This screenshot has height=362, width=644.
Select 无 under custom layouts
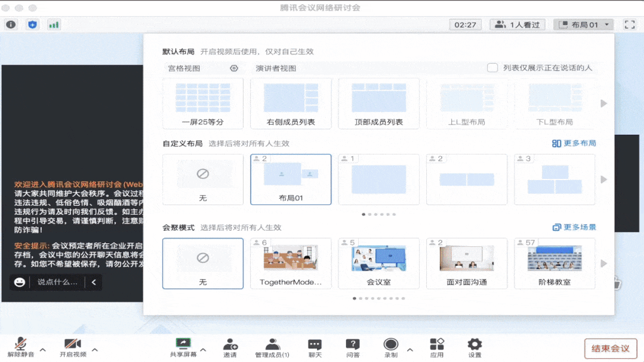click(203, 180)
